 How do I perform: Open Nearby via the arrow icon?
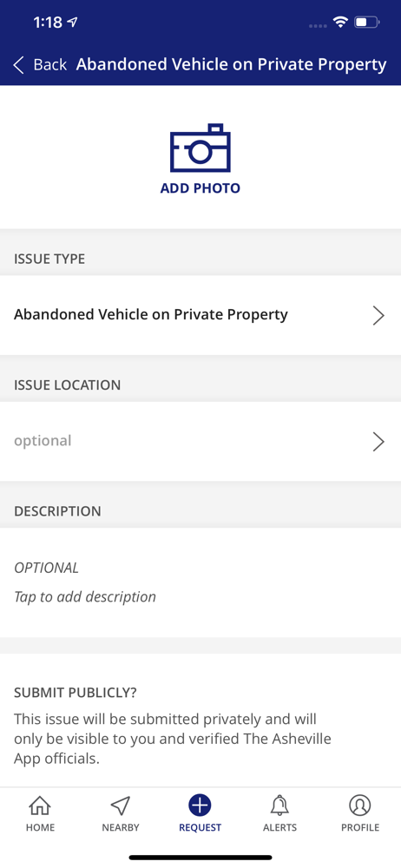120,806
